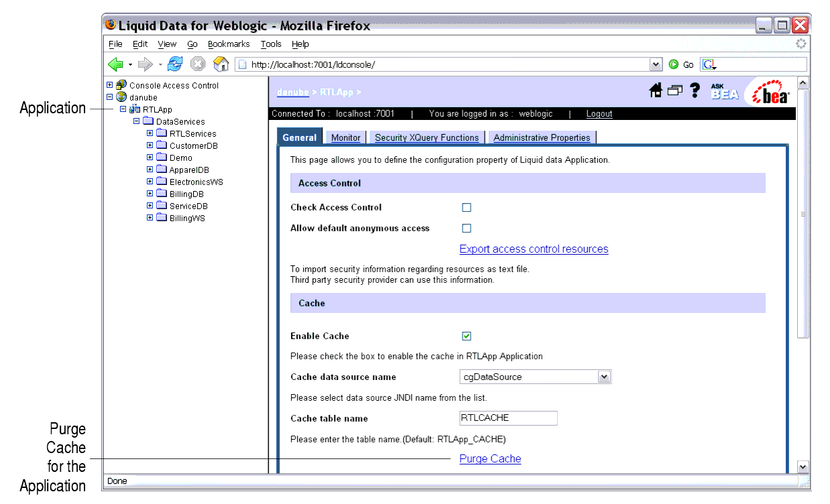The height and width of the screenshot is (504, 830).
Task: Click the RTLServices folder icon
Action: [162, 133]
